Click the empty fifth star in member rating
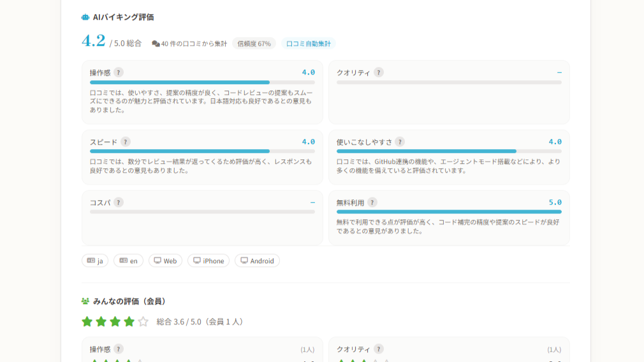This screenshot has height=362, width=644. pos(143,322)
